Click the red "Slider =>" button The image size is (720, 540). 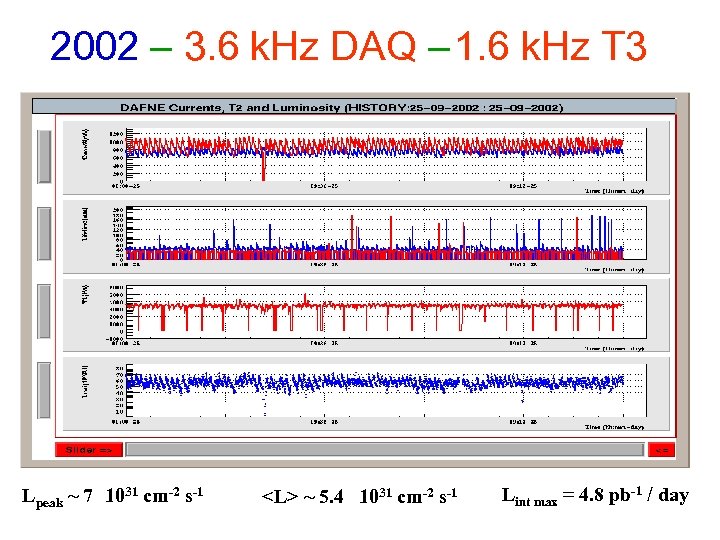89,450
